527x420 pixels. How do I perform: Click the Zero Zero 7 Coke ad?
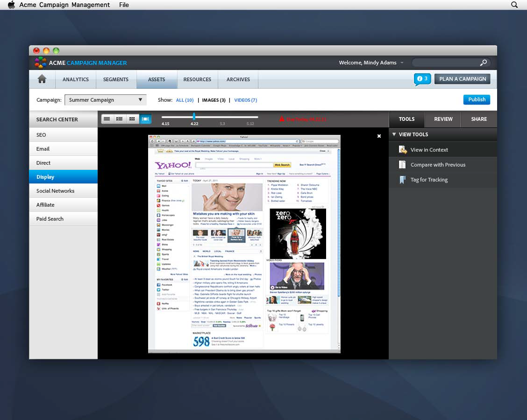point(298,234)
